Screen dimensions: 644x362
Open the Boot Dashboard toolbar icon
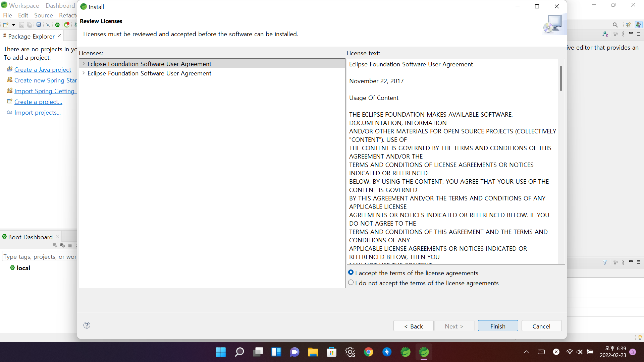pyautogui.click(x=57, y=25)
